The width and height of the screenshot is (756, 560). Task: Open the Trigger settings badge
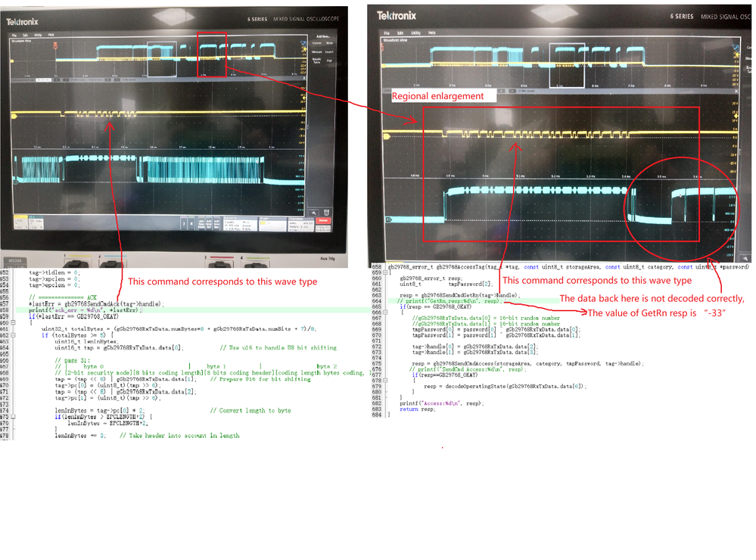pyautogui.click(x=272, y=224)
